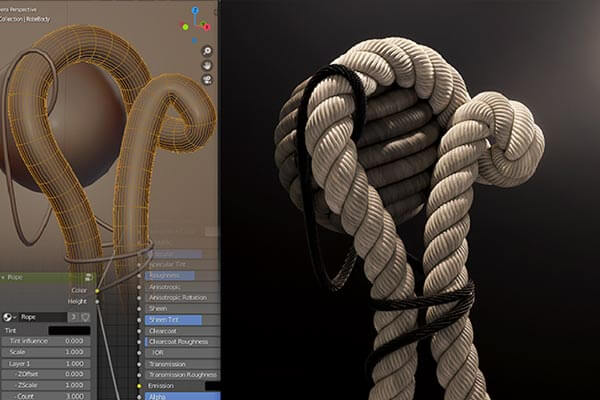The height and width of the screenshot is (400, 600).
Task: Click the Transmission Roughness field
Action: pyautogui.click(x=182, y=375)
